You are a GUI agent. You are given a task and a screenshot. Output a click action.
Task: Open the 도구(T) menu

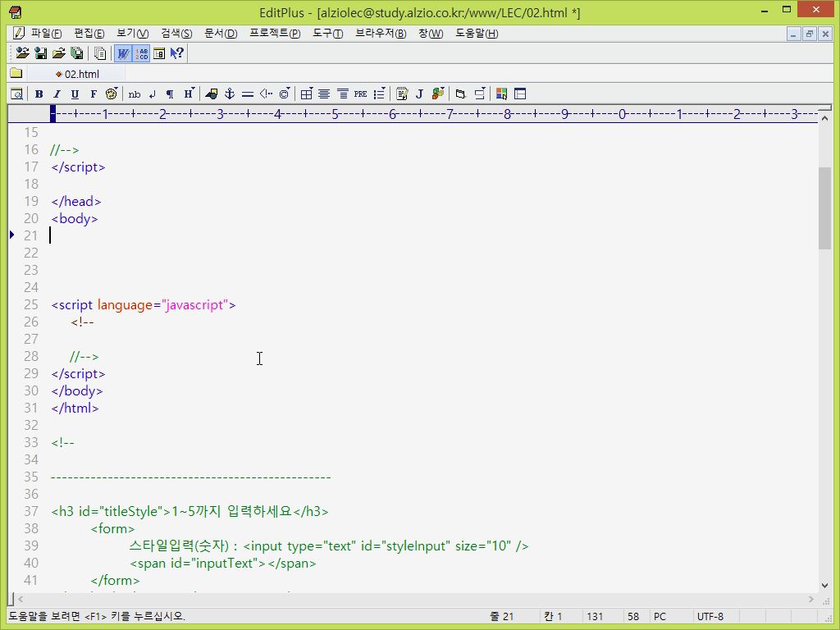pyautogui.click(x=328, y=33)
